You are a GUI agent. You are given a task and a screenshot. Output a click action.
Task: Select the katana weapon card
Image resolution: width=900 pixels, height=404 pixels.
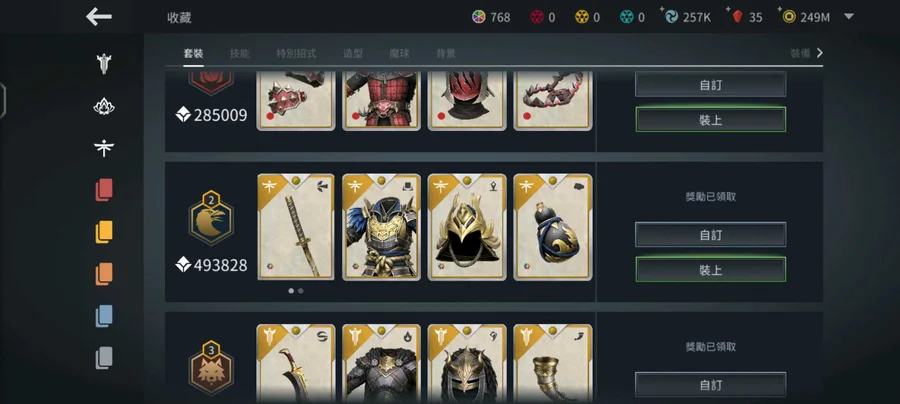296,227
